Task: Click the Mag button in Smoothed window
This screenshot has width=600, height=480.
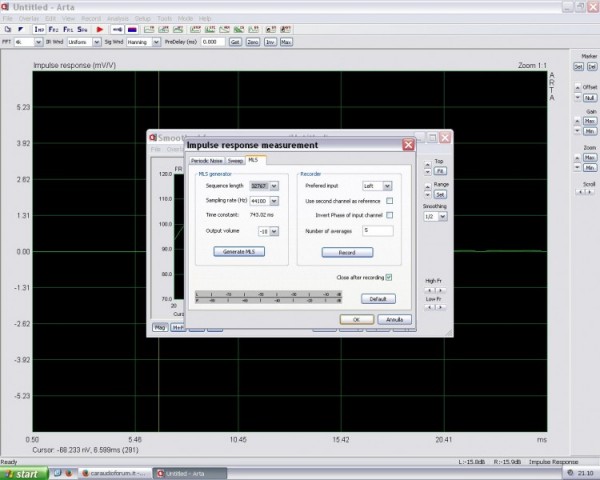Action: coord(160,327)
